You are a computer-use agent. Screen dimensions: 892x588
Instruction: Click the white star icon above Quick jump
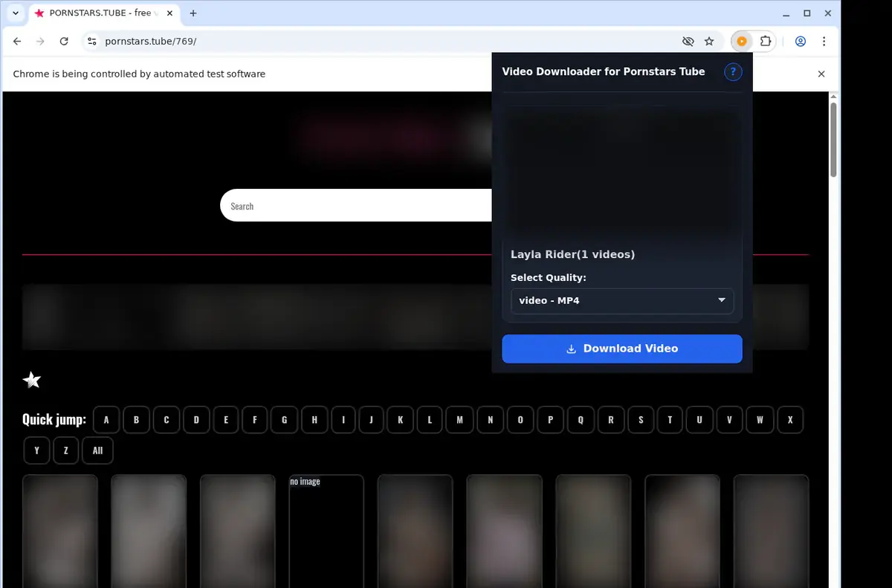(32, 380)
